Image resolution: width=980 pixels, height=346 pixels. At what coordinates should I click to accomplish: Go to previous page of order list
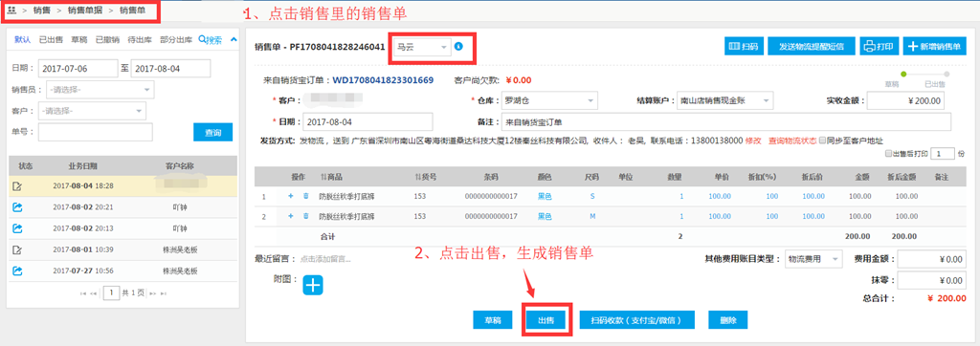pyautogui.click(x=94, y=292)
